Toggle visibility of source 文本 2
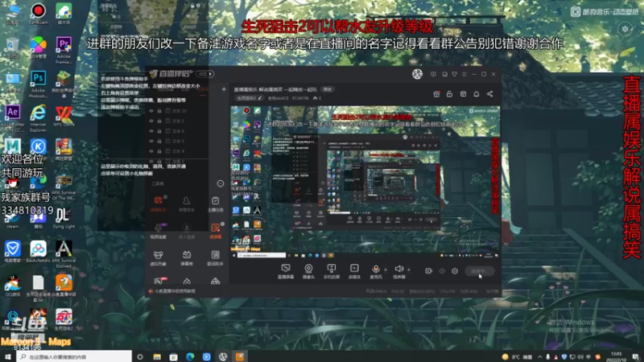This screenshot has height=362, width=644. click(x=151, y=121)
